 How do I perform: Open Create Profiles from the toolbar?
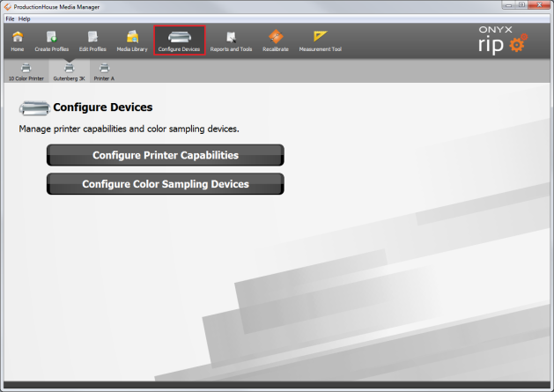tap(52, 41)
